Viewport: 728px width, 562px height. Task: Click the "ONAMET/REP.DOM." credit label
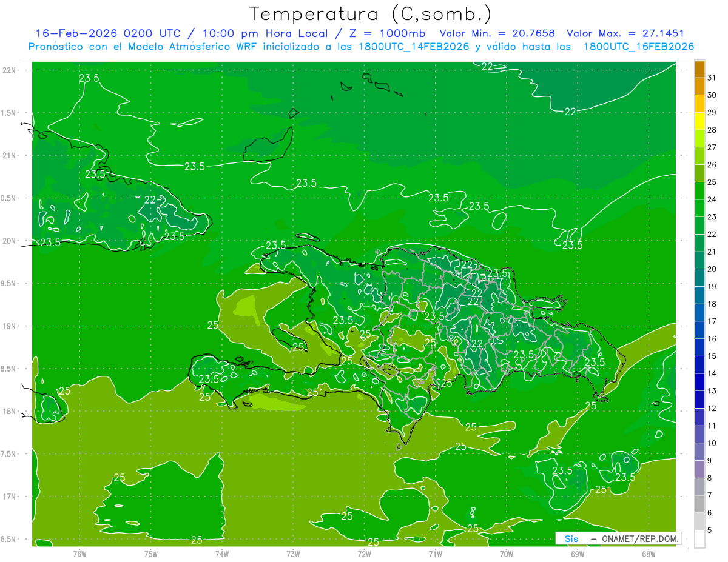[640, 538]
